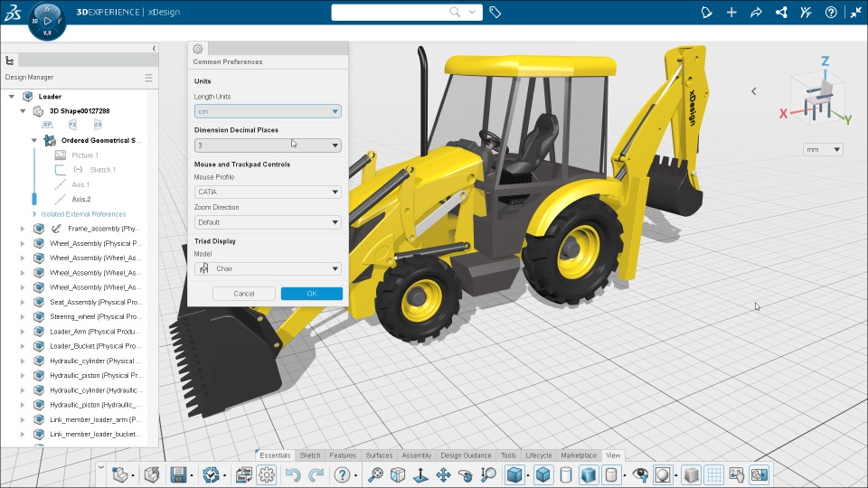The width and height of the screenshot is (868, 488).
Task: Open the search options dropdown arrow
Action: coord(472,12)
